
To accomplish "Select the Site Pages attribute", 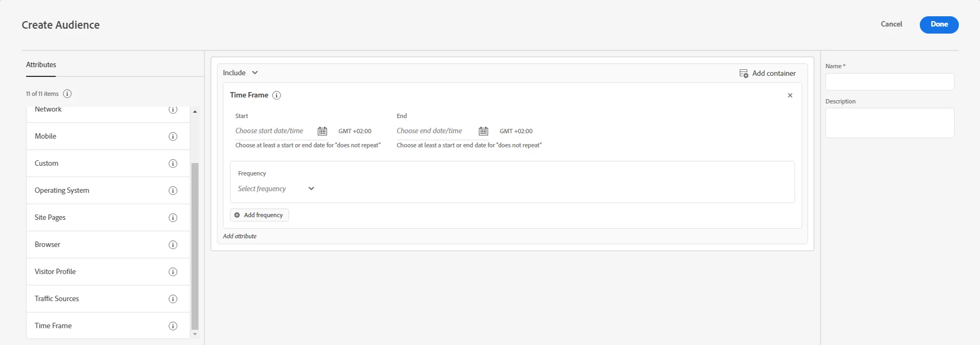I will (x=108, y=218).
